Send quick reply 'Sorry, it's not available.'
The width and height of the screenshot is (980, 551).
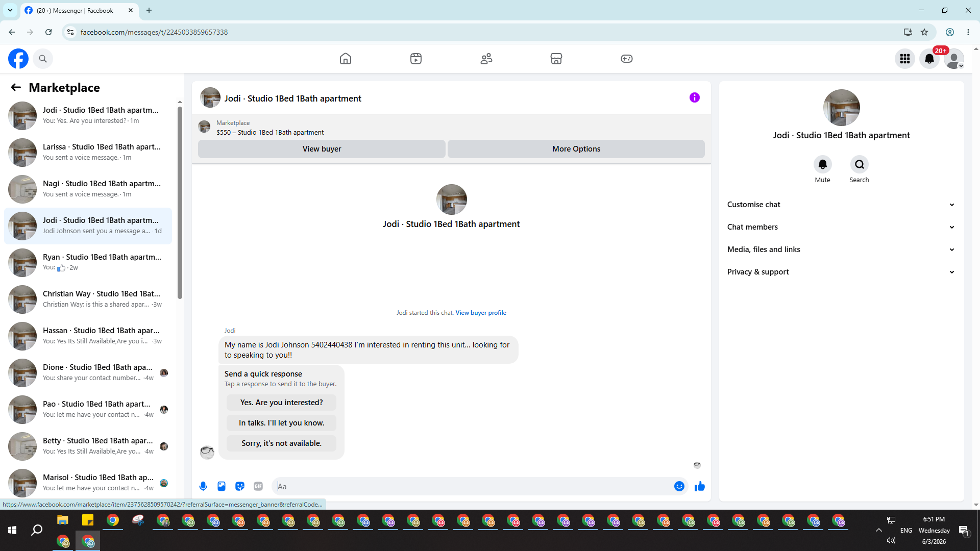[x=282, y=443]
